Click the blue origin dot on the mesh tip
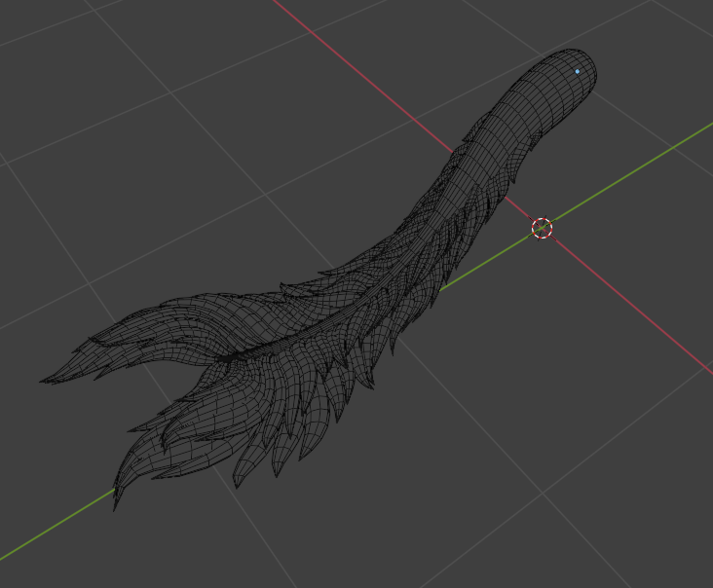This screenshot has width=713, height=588. [x=578, y=71]
